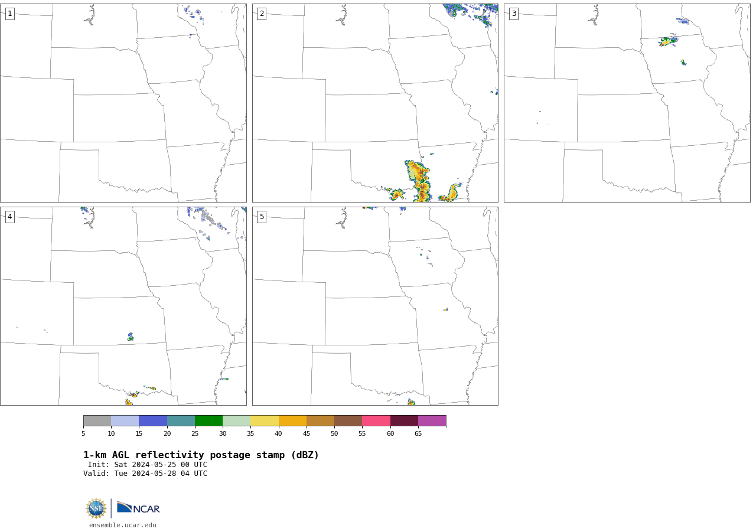
Task: Click the purple 65+ dBZ swatch
Action: 432,421
